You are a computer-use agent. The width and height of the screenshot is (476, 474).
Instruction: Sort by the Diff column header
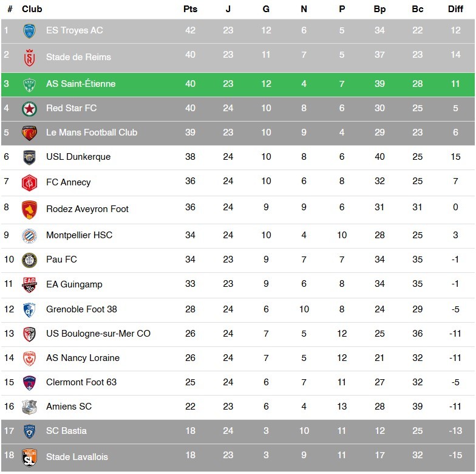(x=455, y=10)
